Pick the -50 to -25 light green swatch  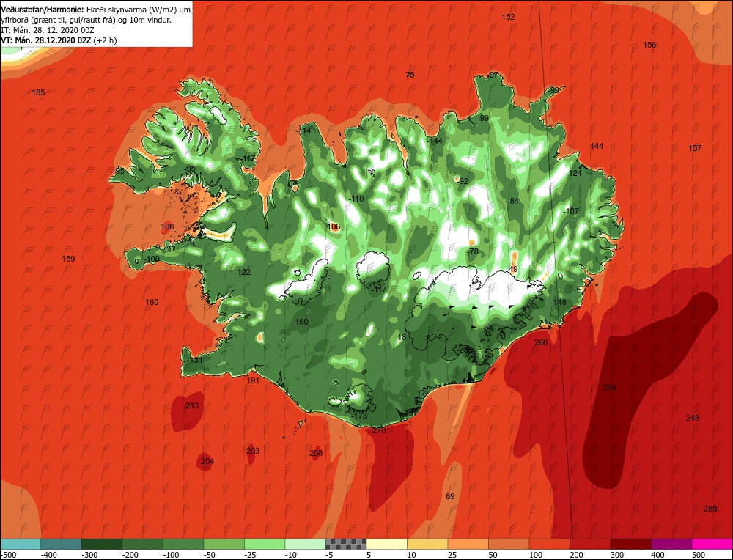[x=224, y=544]
